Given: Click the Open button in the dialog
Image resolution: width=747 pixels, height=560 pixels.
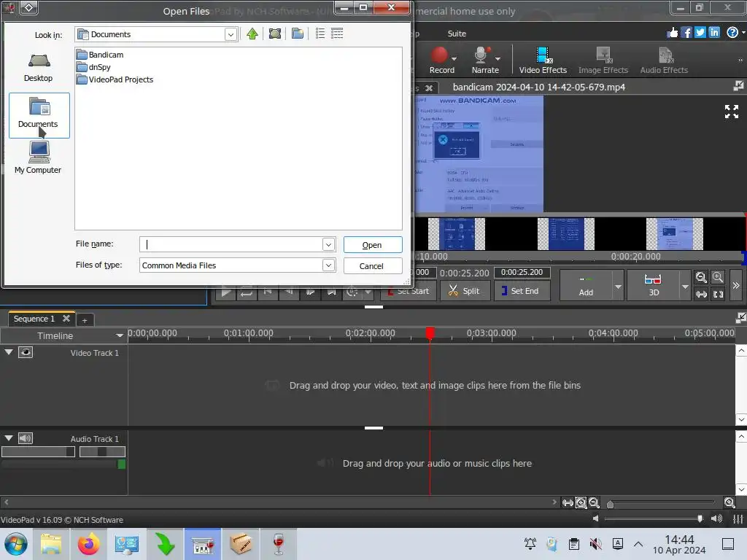Looking at the screenshot, I should pos(373,245).
